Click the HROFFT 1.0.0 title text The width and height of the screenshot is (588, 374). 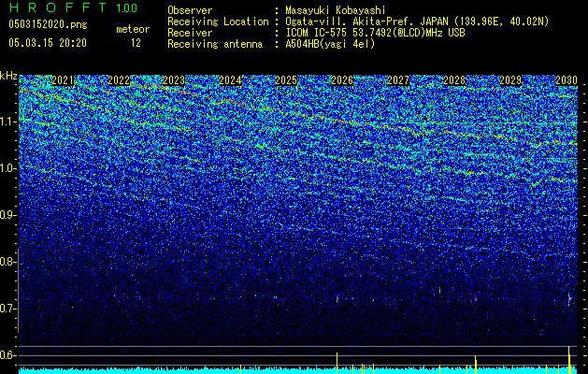(x=73, y=7)
